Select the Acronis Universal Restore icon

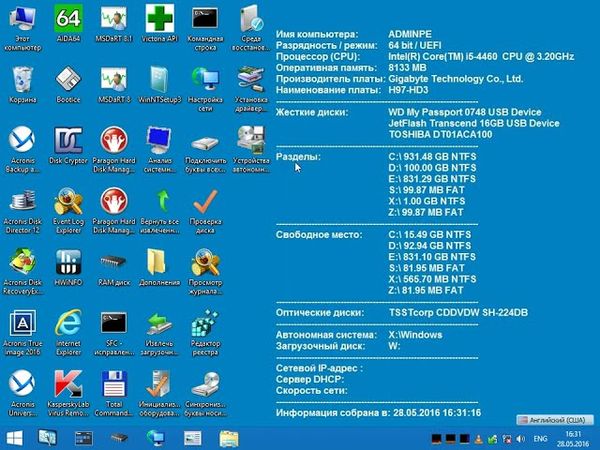pyautogui.click(x=23, y=393)
